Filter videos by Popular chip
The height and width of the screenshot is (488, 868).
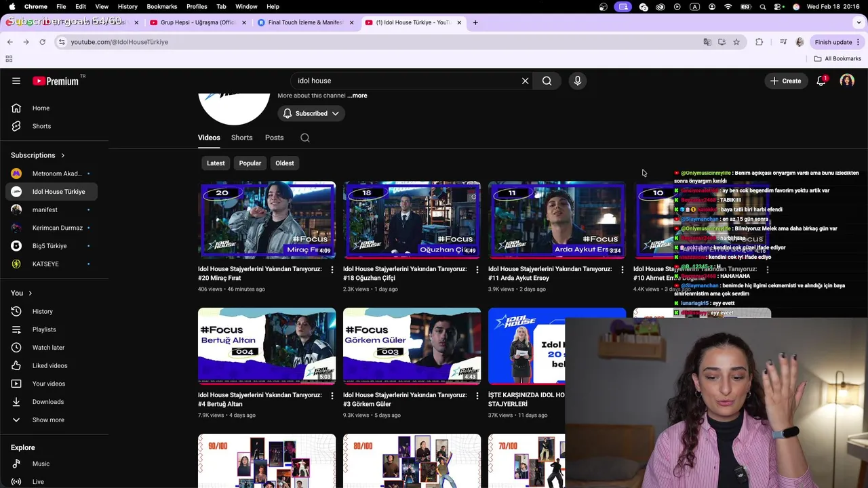tap(250, 163)
